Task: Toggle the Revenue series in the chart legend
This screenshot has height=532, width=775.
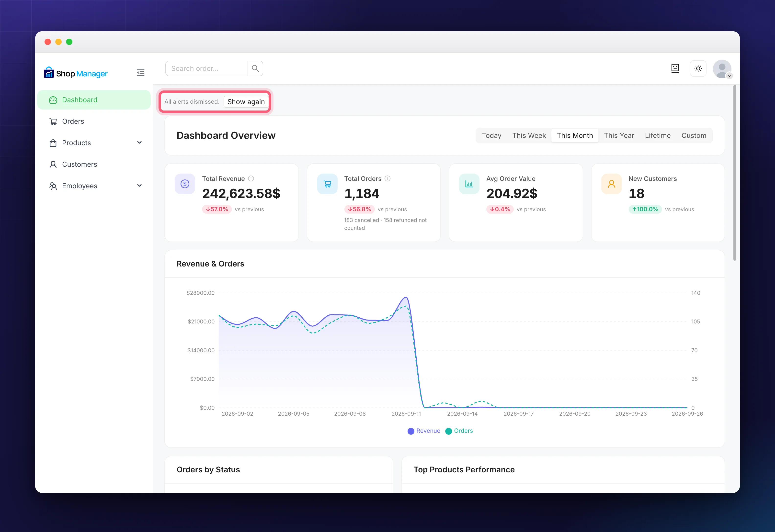Action: tap(424, 431)
